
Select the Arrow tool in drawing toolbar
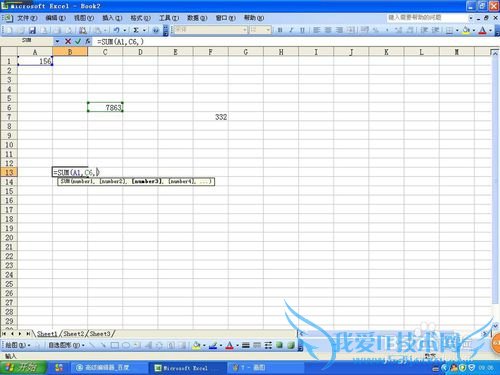(104, 345)
